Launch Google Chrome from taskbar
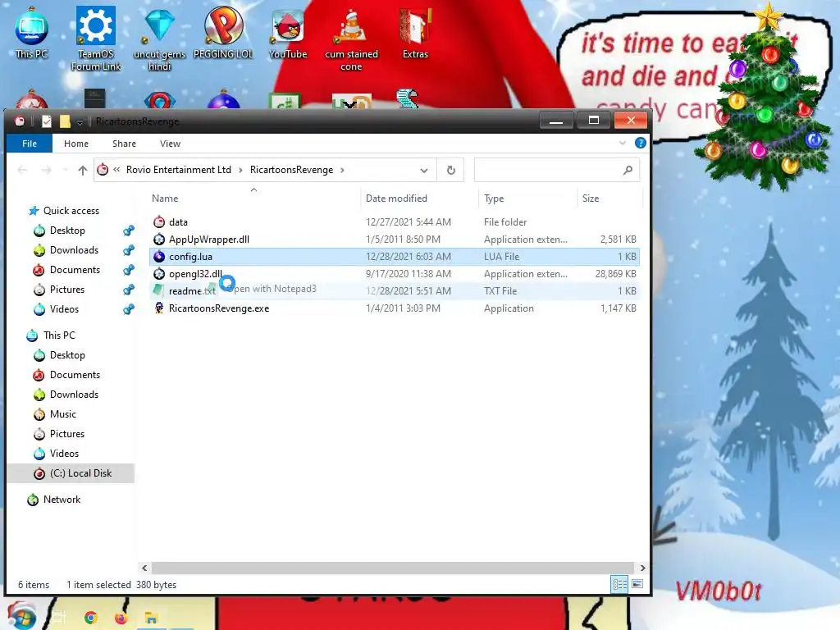This screenshot has height=630, width=840. [x=91, y=618]
